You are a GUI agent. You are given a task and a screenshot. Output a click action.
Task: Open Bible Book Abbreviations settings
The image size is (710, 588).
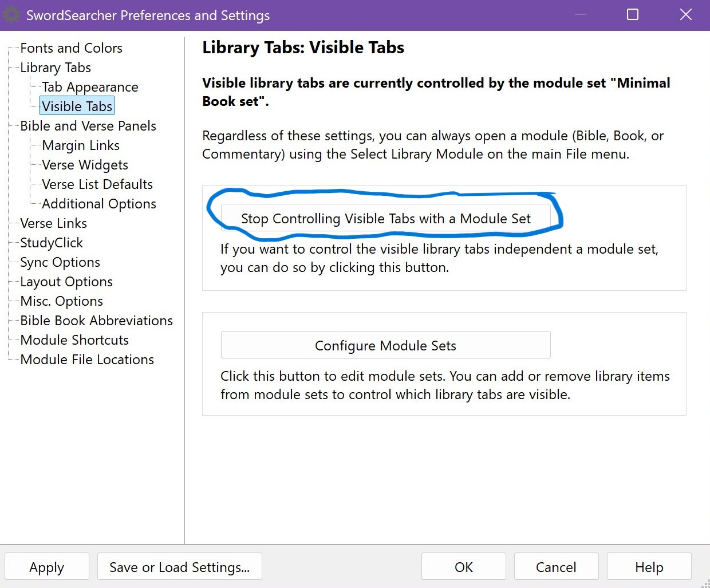pyautogui.click(x=96, y=321)
